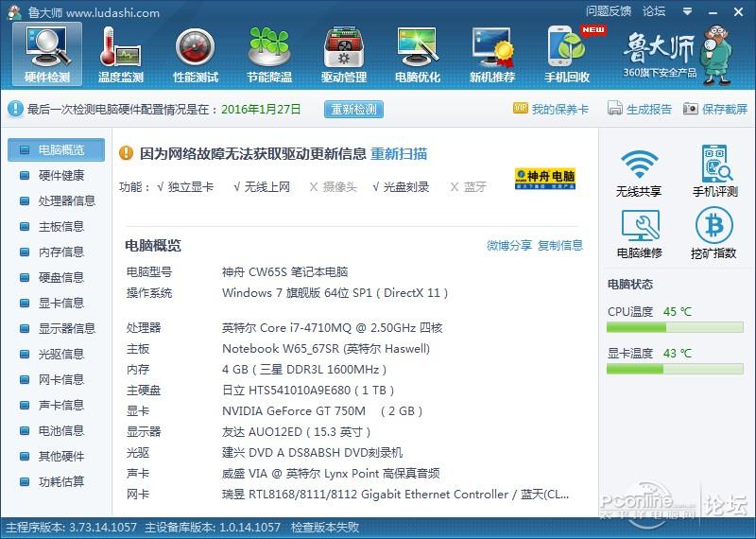Click the 重新扫描 rescan link
756x539 pixels.
399,153
